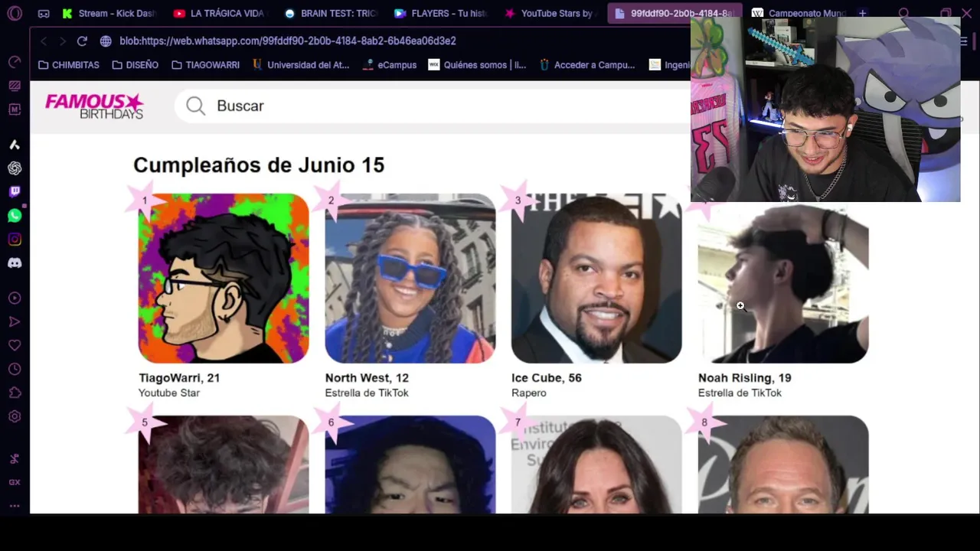Open the number 5 ranked profile picture
This screenshot has width=980, height=551.
click(224, 465)
